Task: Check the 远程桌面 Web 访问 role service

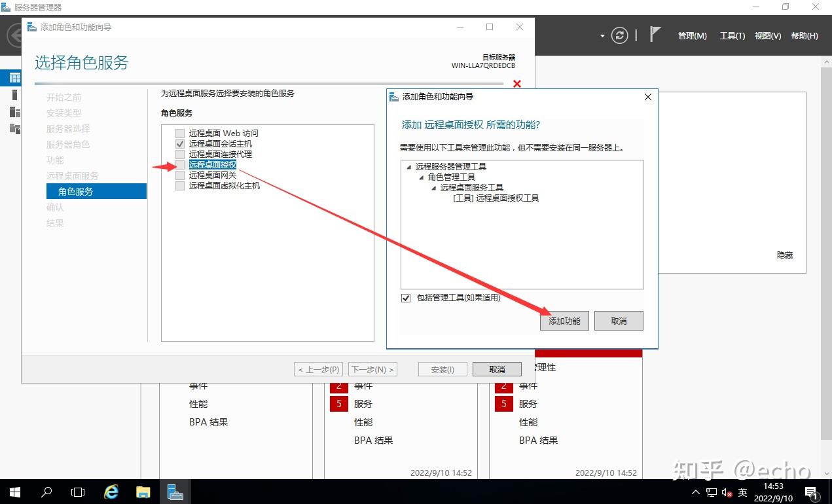Action: (179, 133)
